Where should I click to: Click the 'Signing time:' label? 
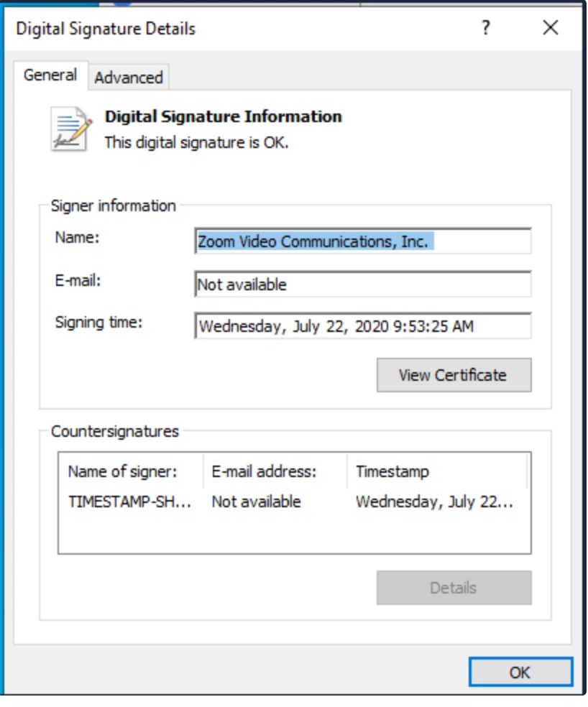[98, 323]
